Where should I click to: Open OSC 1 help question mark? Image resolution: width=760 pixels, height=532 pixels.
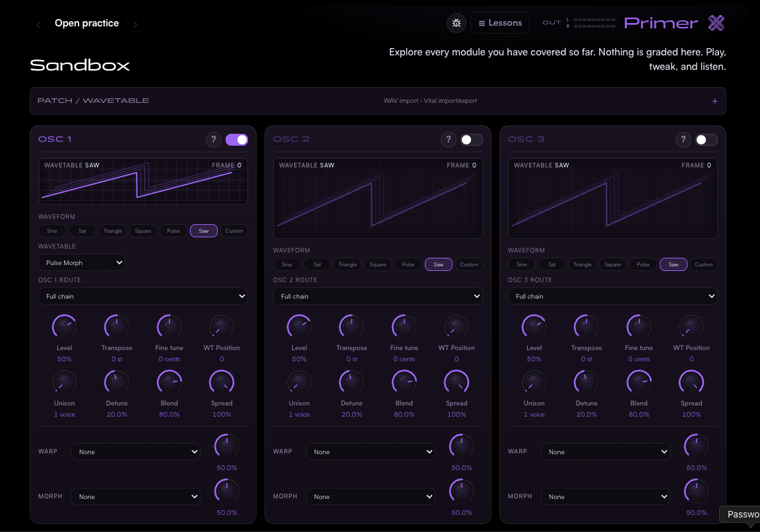[x=213, y=140]
